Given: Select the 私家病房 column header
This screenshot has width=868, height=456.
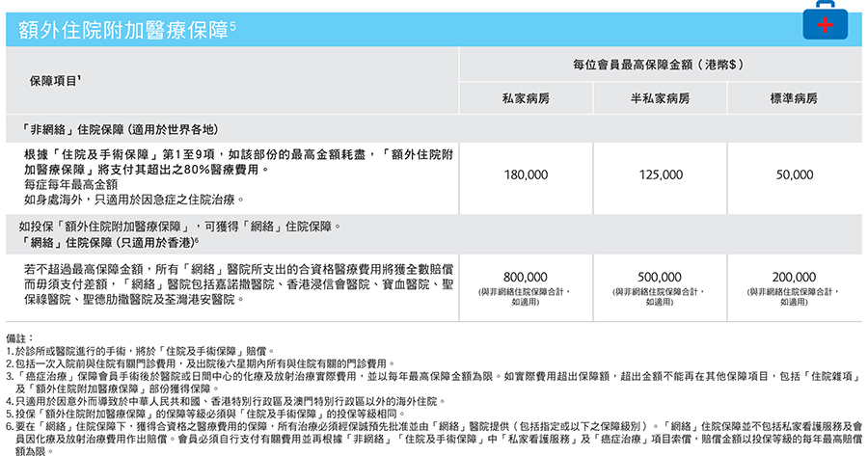Looking at the screenshot, I should [526, 99].
